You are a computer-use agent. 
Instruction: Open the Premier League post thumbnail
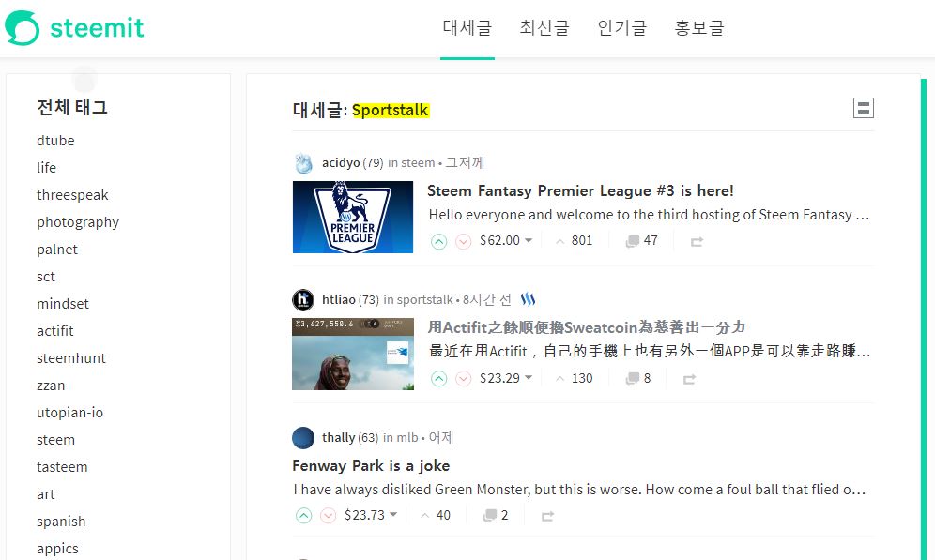point(353,217)
